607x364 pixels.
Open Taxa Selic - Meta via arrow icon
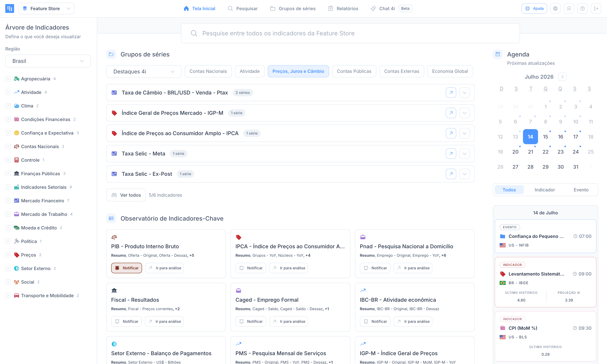coord(451,154)
